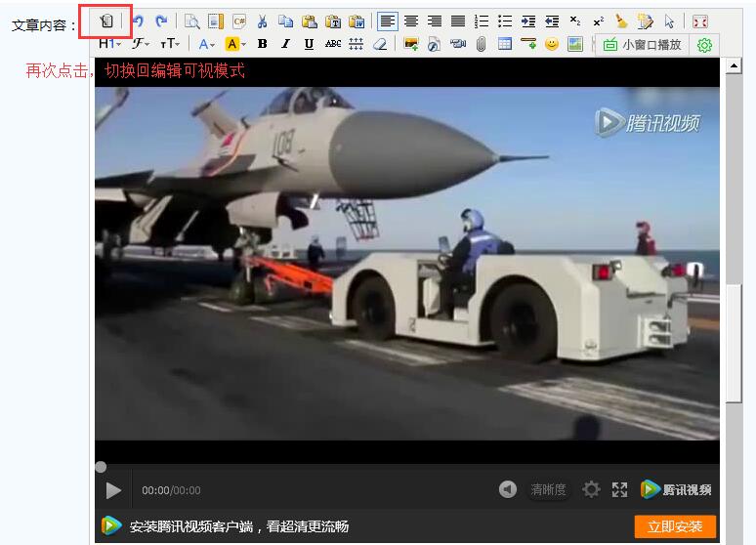
Task: Click the eraser clear formatting icon
Action: tap(380, 44)
